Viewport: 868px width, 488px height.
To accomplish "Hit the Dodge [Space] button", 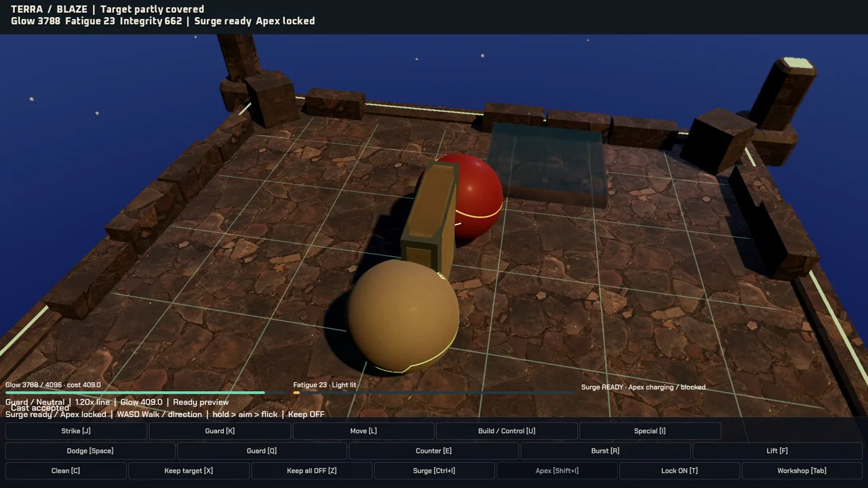I will [90, 451].
